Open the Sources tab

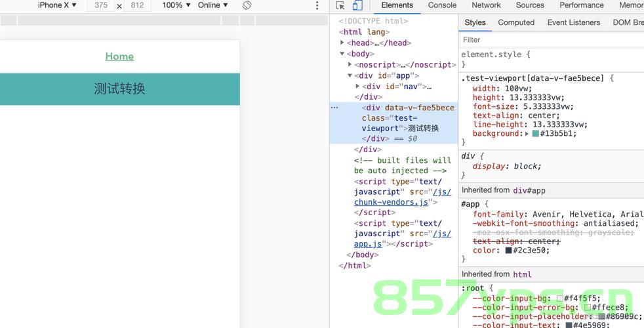tap(530, 5)
